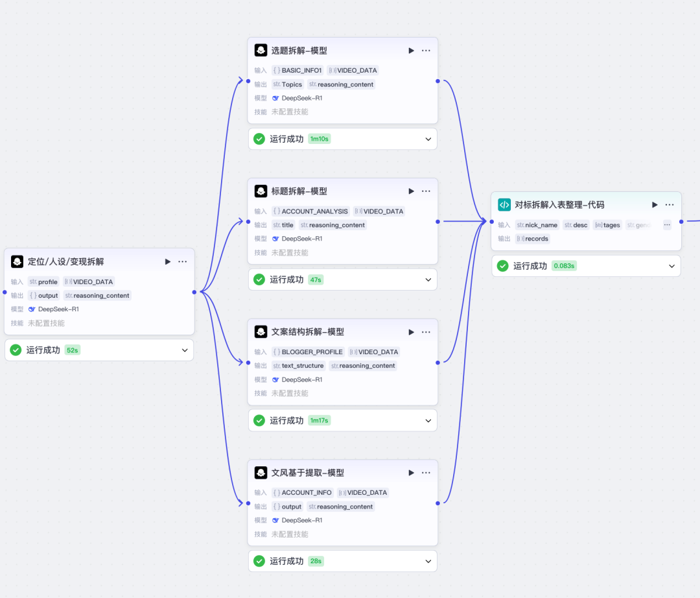Viewport: 700px width, 598px height.
Task: Run the 选题拆解-模型 node
Action: (x=411, y=51)
